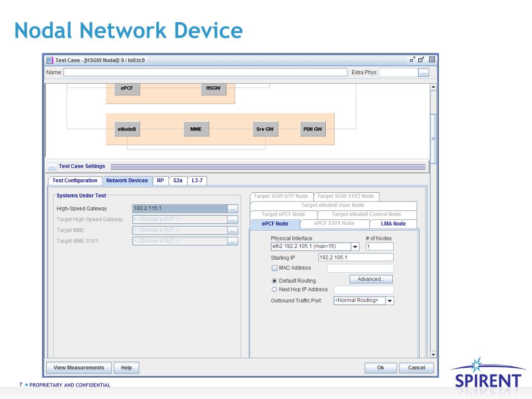Select the ePCF Node tab
Screen dimensions: 532x399
point(275,224)
